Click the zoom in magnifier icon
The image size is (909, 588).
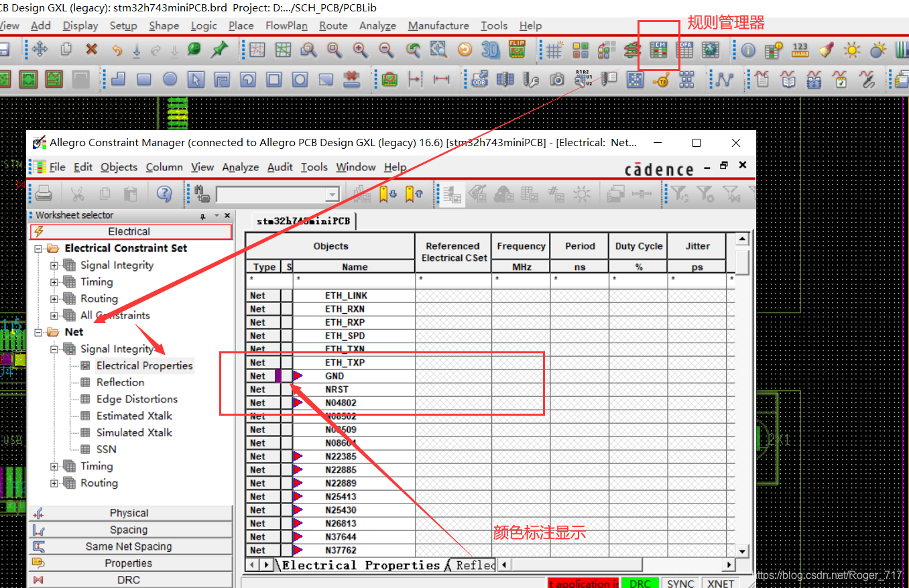360,50
